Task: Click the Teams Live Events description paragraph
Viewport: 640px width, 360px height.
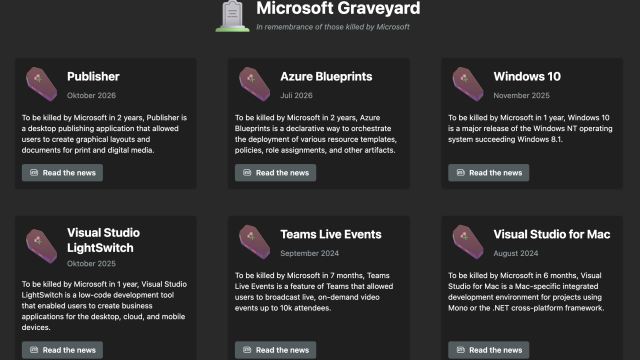Action: tap(314, 292)
